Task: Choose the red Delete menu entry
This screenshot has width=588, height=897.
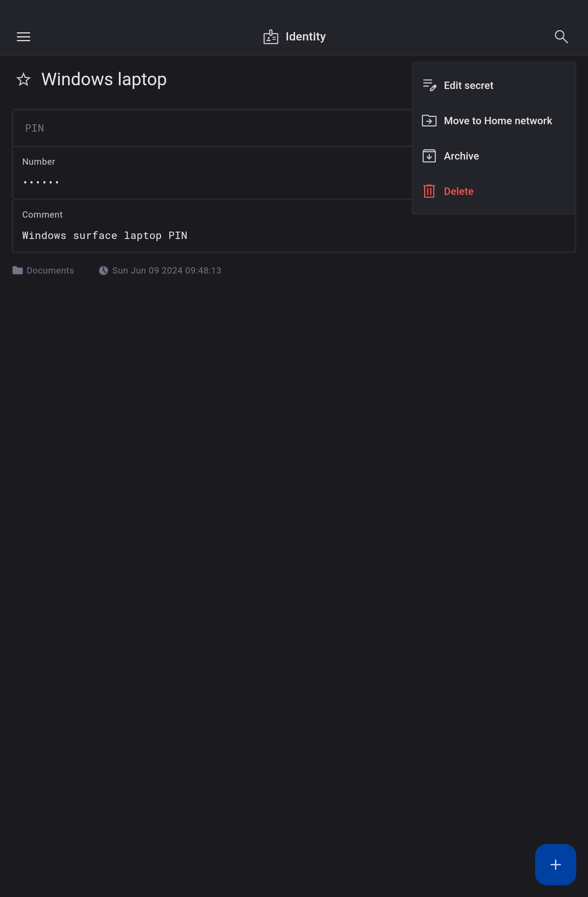Action: point(458,192)
